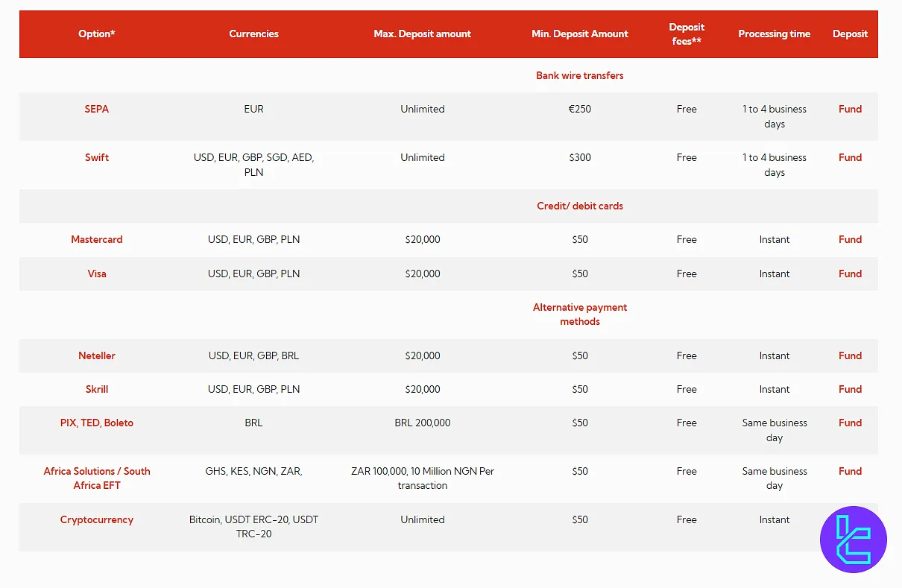Viewport: 902px width, 588px height.
Task: Click the BRL 200,000 max deposit cell
Action: coord(423,423)
